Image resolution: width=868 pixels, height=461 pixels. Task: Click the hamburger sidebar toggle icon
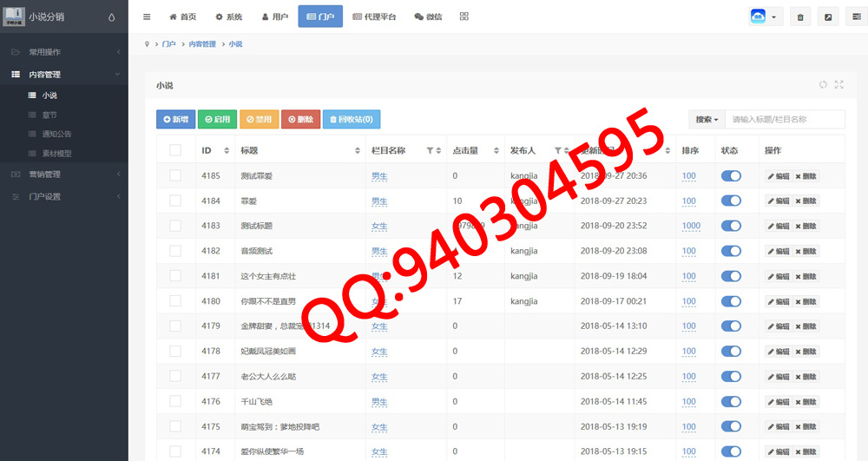pos(147,16)
